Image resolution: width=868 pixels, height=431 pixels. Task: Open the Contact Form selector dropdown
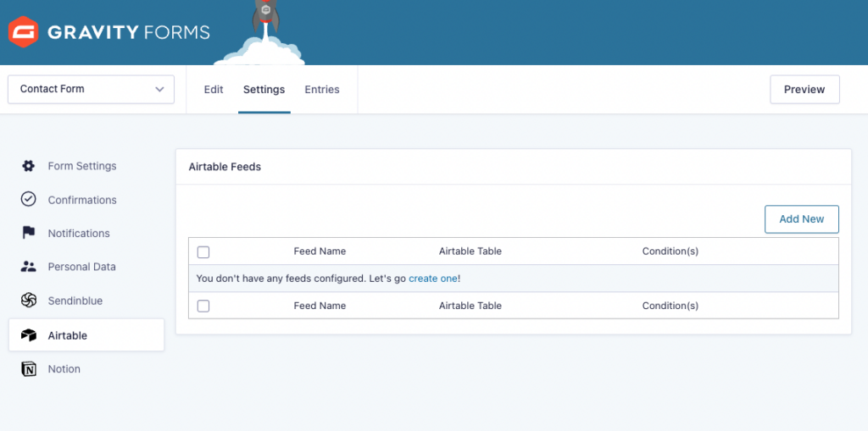(91, 89)
